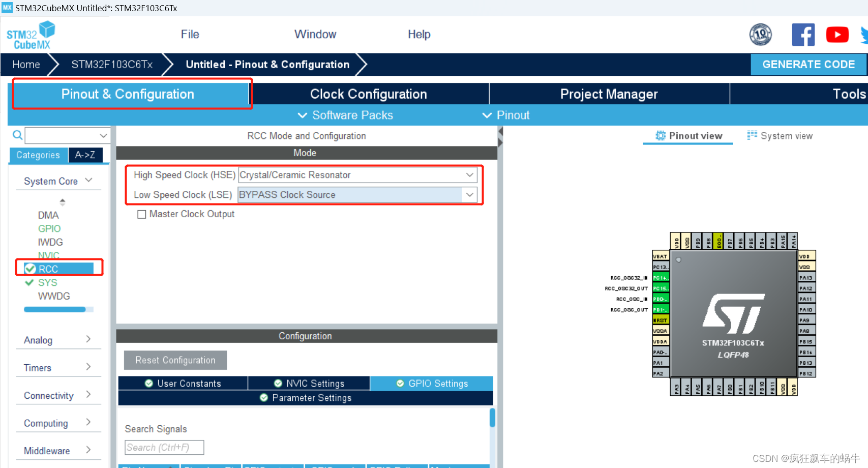
Task: Select pin PB14 on the chip
Action: point(807,353)
